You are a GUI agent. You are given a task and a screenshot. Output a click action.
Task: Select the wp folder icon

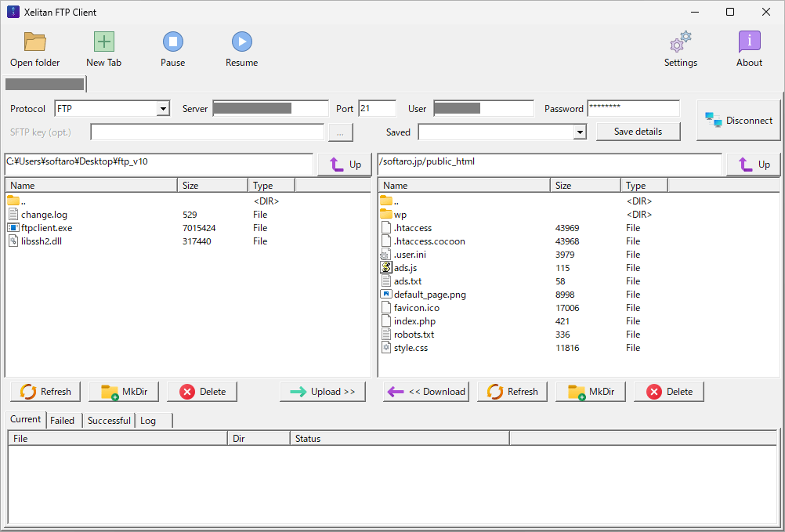coord(386,215)
